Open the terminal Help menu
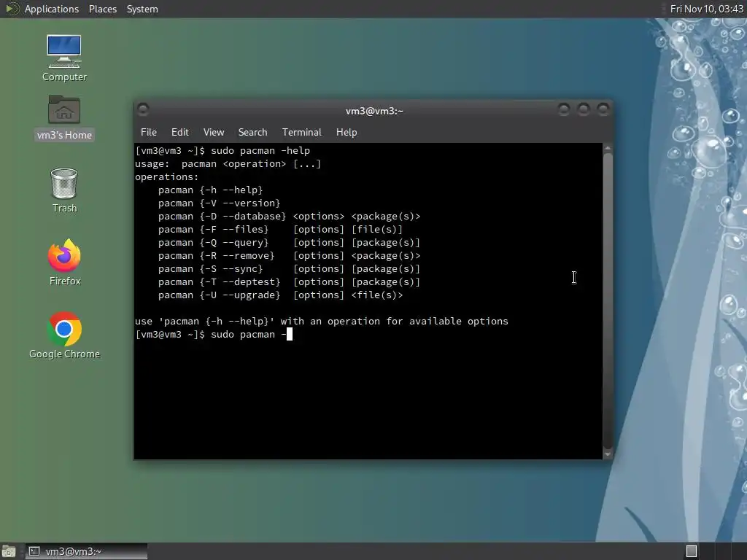747x560 pixels. pyautogui.click(x=347, y=133)
